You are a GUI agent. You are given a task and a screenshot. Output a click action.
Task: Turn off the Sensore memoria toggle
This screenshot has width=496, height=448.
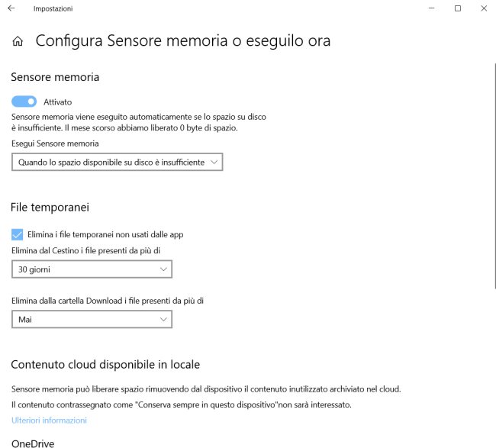(24, 102)
